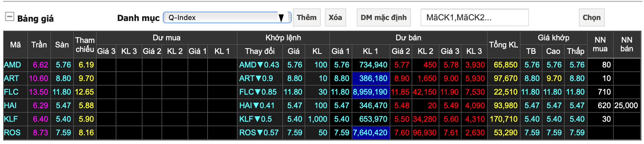
Task: Click the Cao column header
Action: point(553,51)
